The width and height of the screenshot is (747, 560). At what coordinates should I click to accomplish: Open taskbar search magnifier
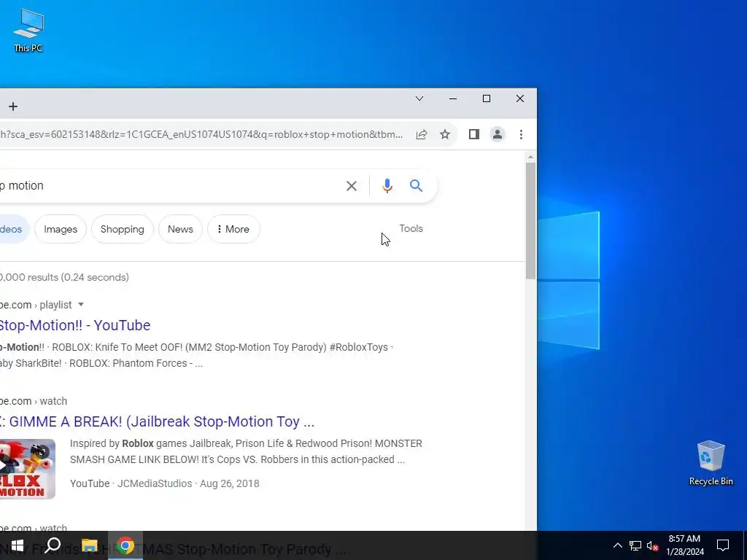point(53,545)
